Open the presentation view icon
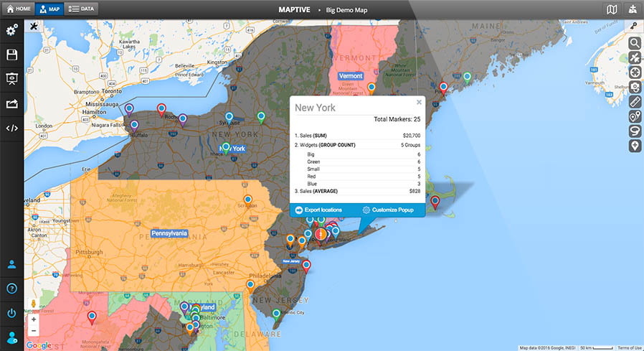Screen dimensions: 644x351 (11, 78)
